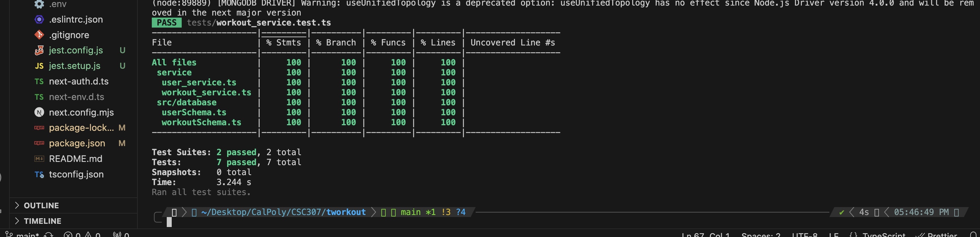Viewport: 980px width, 237px height.
Task: Click the U badge on jest.setup.js
Action: pyautogui.click(x=122, y=66)
